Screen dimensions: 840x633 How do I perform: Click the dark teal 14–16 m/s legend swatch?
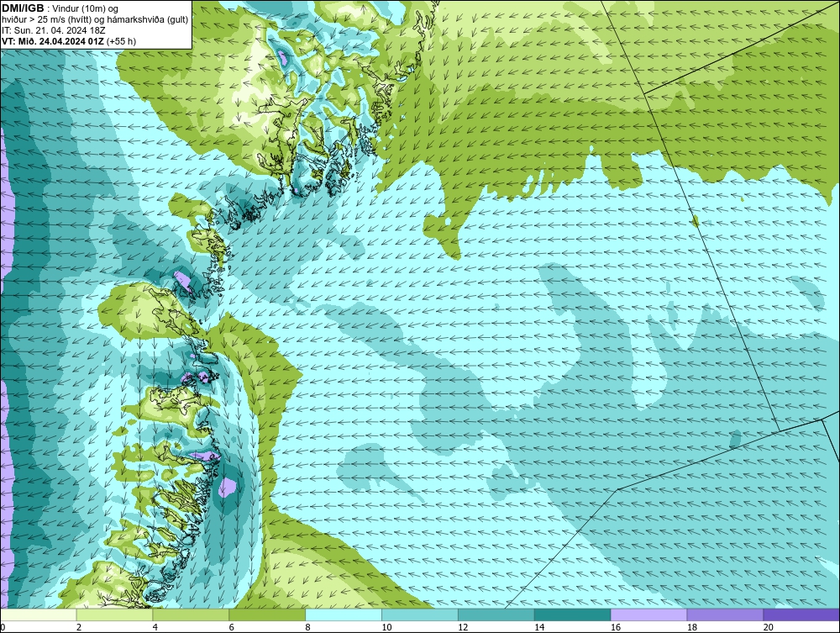tap(572, 615)
